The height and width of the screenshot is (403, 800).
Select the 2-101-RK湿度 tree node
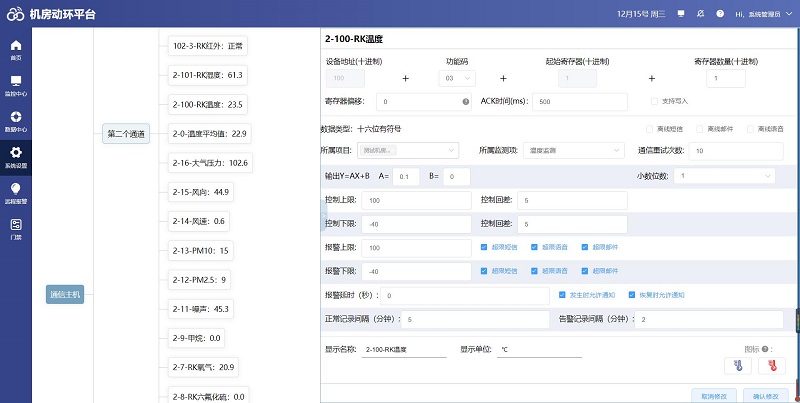(x=207, y=75)
